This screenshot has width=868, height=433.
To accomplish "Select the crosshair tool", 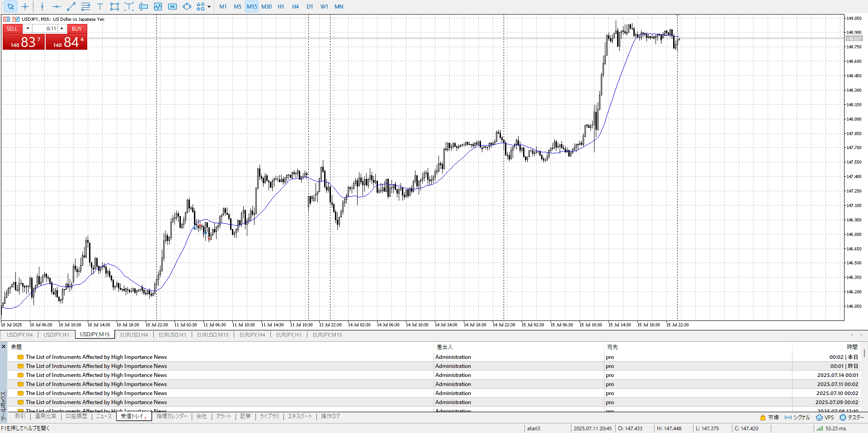I will (x=25, y=7).
